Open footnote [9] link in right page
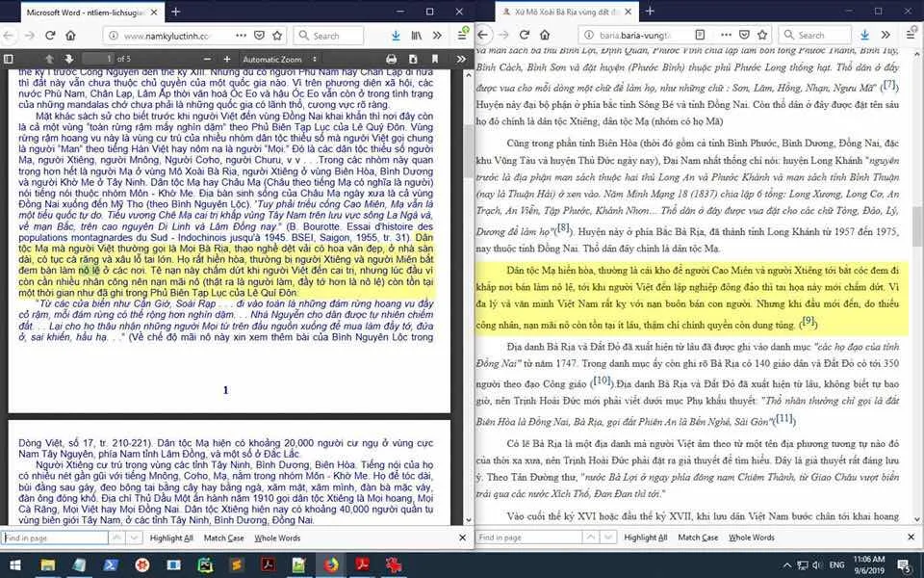Image resolution: width=924 pixels, height=578 pixels. point(808,322)
